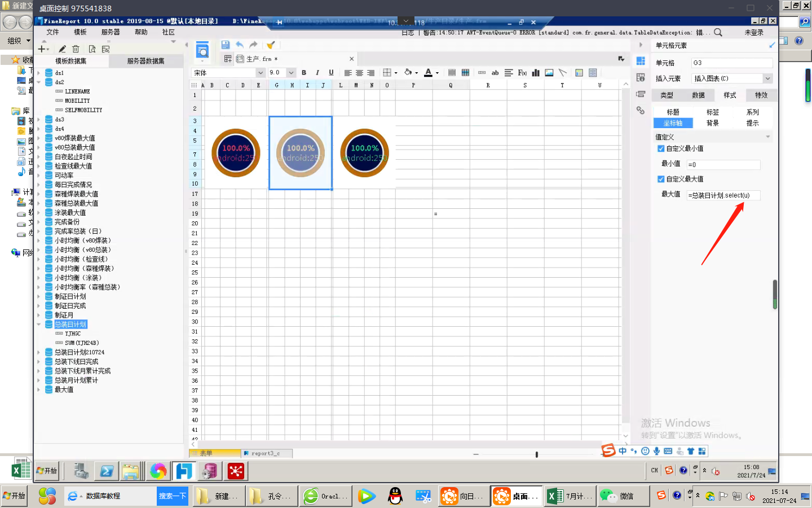Insert a chart using the bar chart icon
This screenshot has width=812, height=508.
pos(536,73)
